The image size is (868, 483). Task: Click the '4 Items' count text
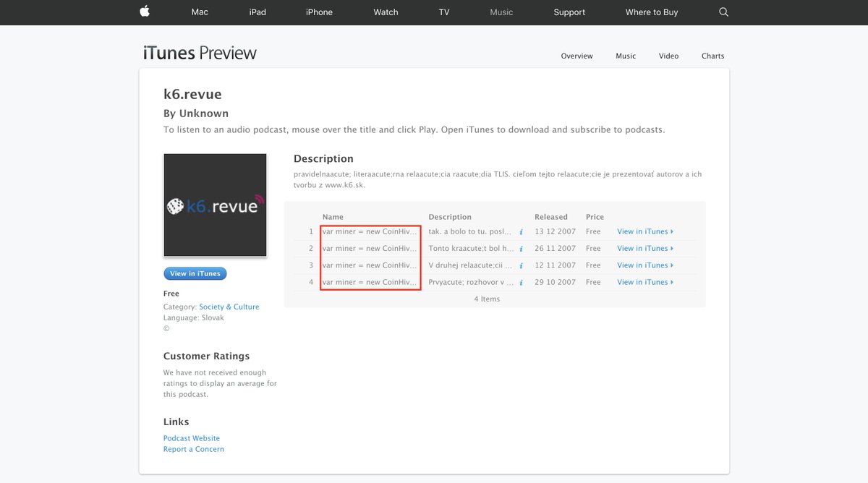coord(487,299)
